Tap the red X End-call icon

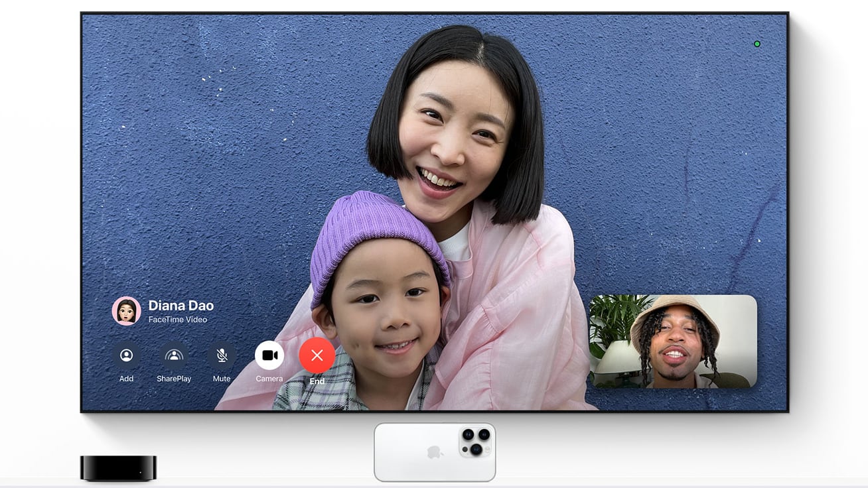(317, 355)
